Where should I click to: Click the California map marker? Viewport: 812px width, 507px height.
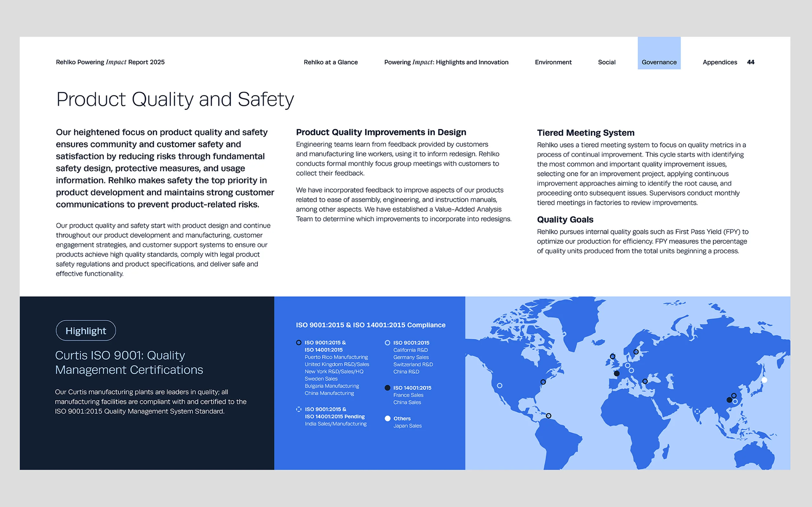coord(500,386)
